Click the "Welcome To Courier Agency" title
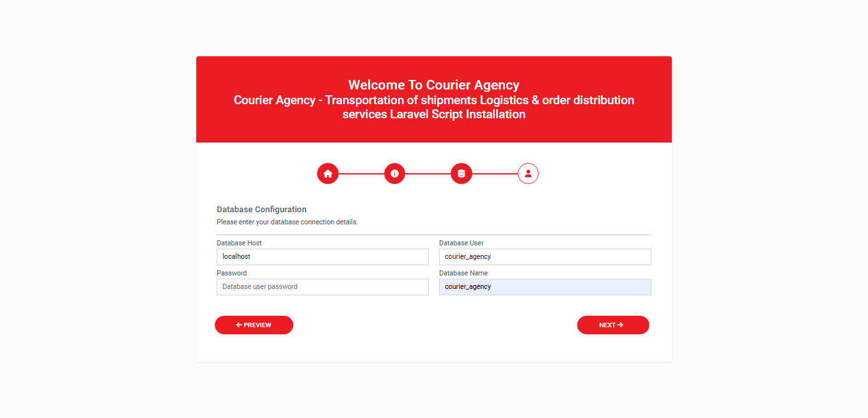 pyautogui.click(x=433, y=85)
